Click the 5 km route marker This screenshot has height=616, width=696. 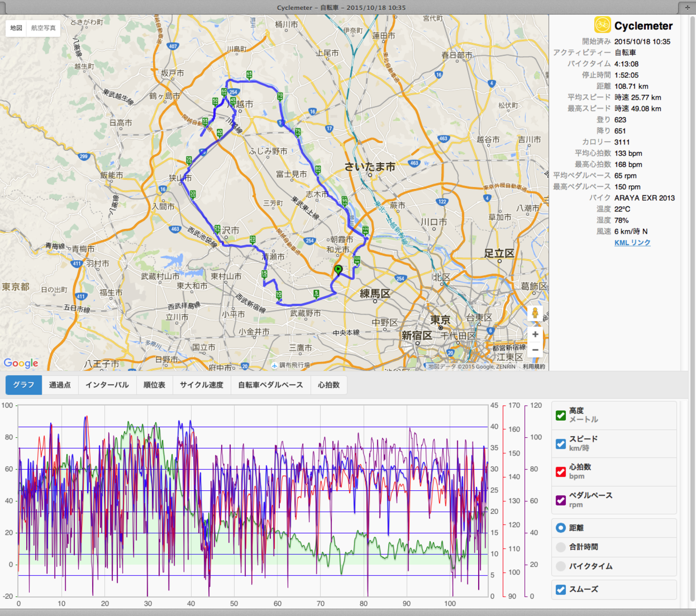coord(316,294)
